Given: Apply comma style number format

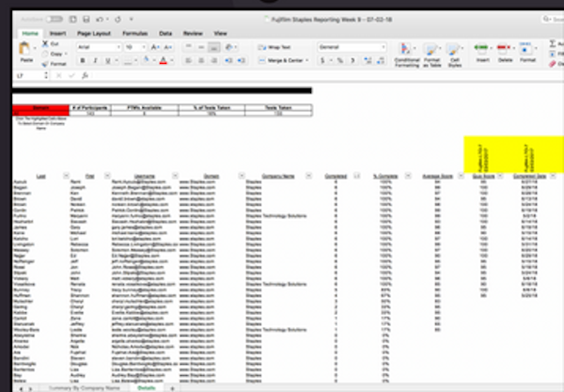Looking at the screenshot, I should 352,60.
